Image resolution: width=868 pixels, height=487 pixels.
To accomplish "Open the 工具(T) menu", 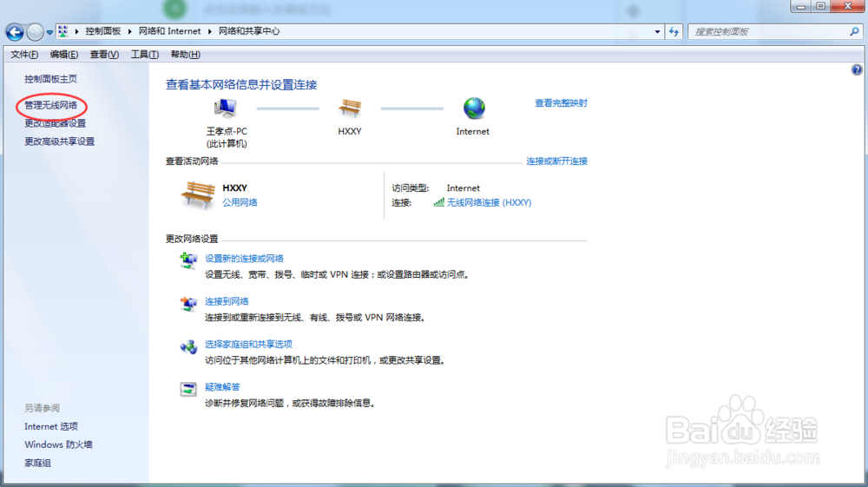I will pos(144,54).
